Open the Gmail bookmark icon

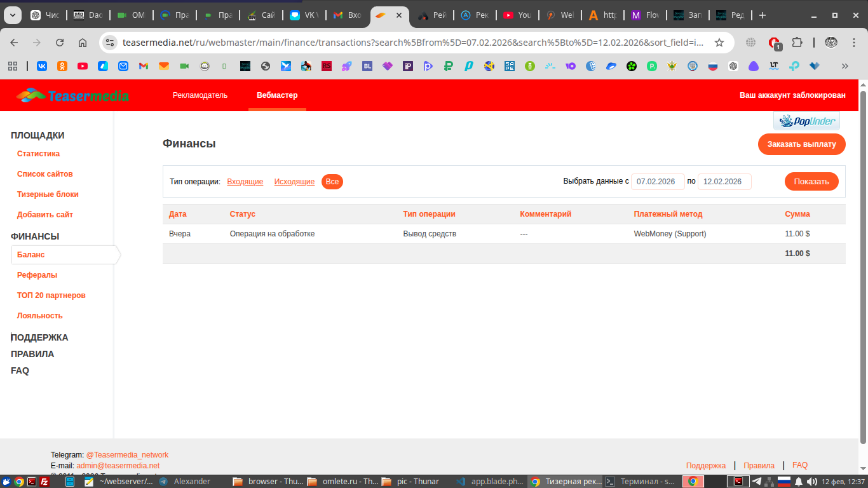click(x=144, y=65)
